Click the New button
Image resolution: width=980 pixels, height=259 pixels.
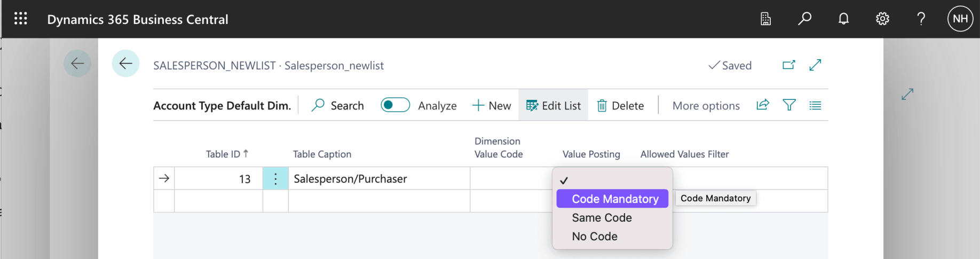click(492, 106)
